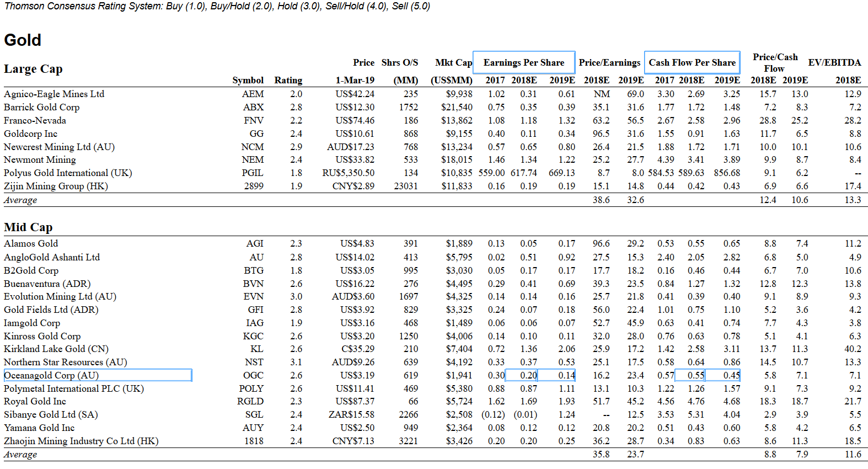Select the "856.68" cash flow value
Viewport: 868px width, 469px height.
pos(727,173)
